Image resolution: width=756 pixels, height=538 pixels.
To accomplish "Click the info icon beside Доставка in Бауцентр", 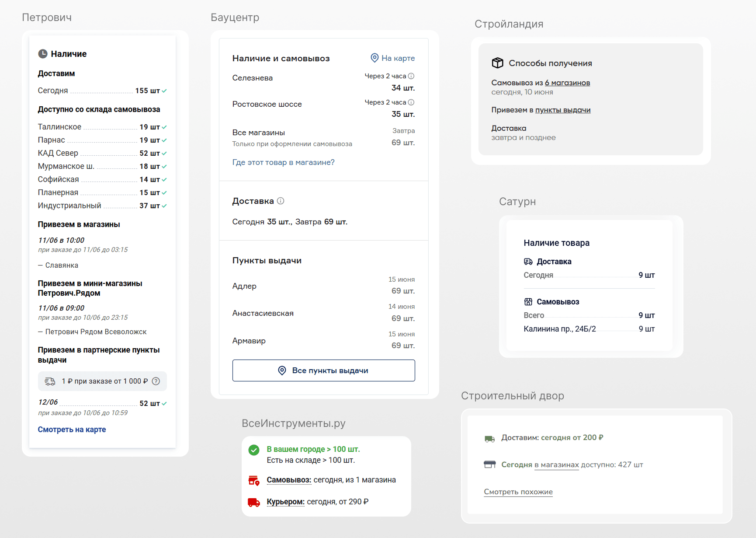I will click(x=281, y=201).
